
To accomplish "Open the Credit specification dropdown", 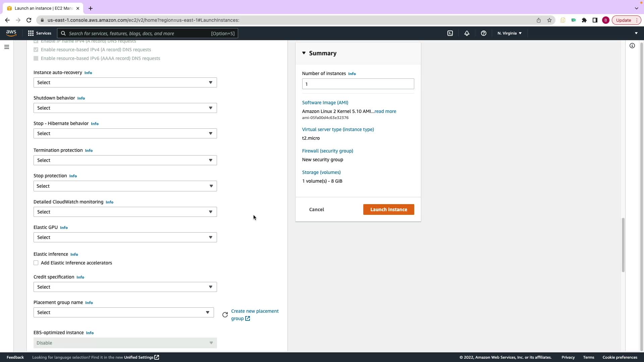I will click(125, 287).
